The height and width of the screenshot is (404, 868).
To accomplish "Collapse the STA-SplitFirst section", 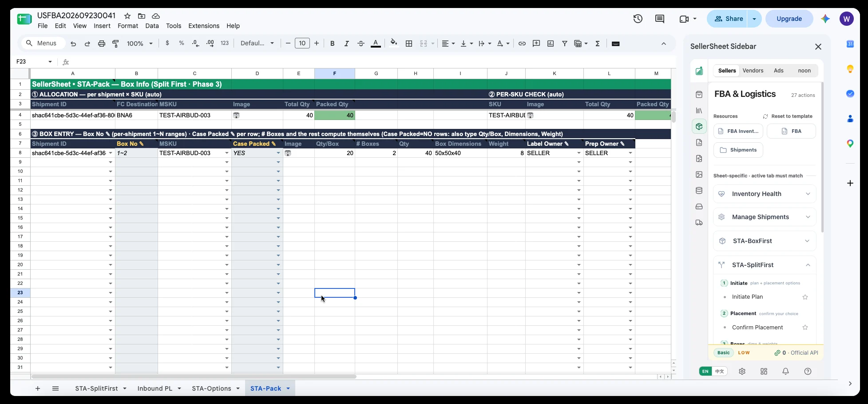I will click(x=765, y=265).
